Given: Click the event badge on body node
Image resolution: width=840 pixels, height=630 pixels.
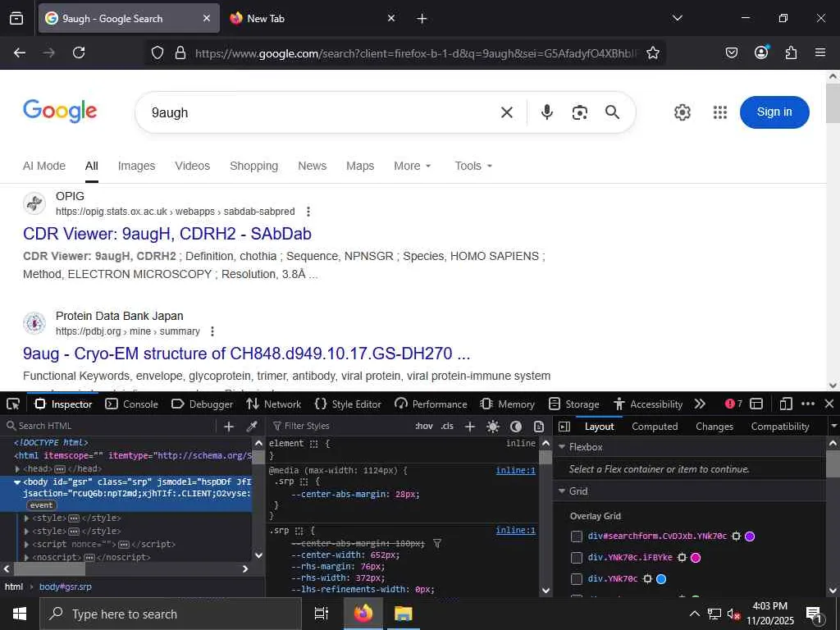Looking at the screenshot, I should pyautogui.click(x=41, y=505).
